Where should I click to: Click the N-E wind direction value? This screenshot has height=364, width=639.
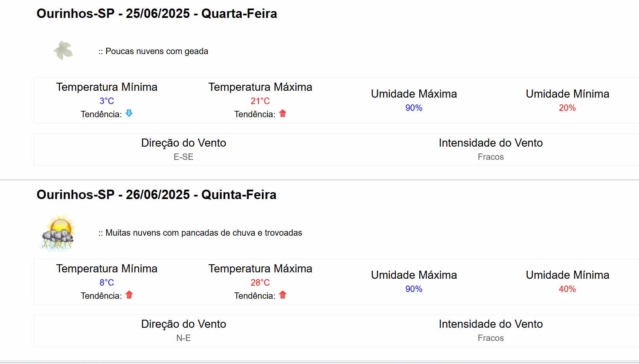tap(183, 338)
